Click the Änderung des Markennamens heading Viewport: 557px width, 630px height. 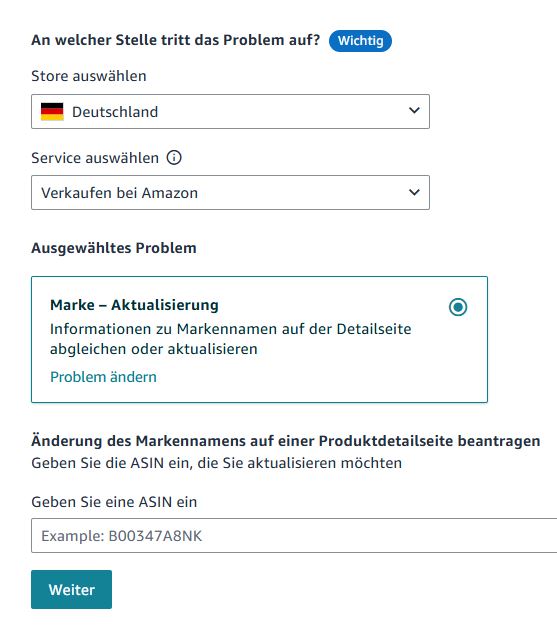click(286, 441)
